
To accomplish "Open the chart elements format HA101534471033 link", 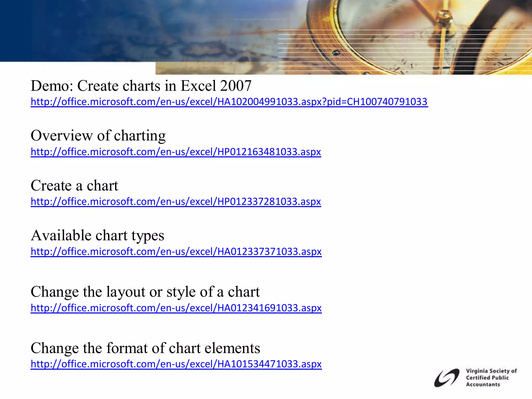I will point(176,364).
